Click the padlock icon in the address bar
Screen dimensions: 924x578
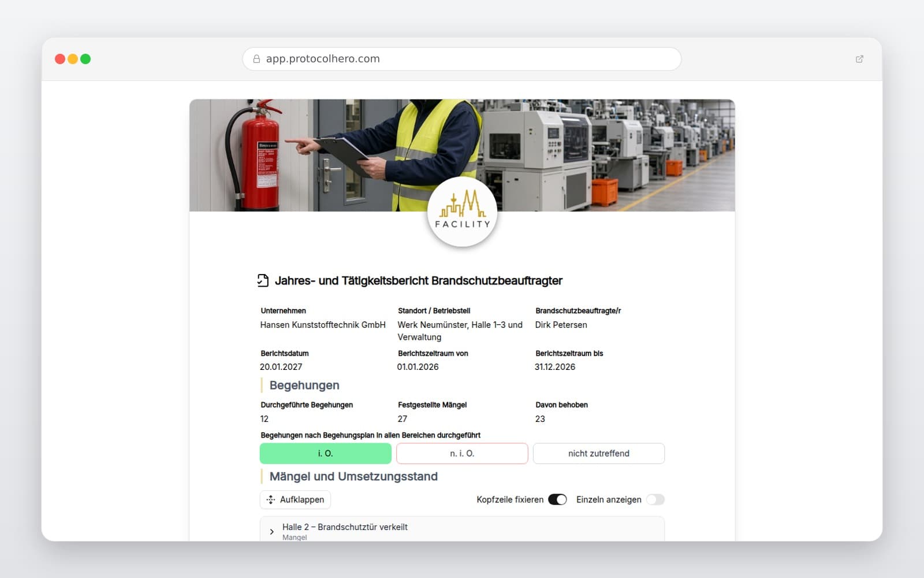[256, 59]
